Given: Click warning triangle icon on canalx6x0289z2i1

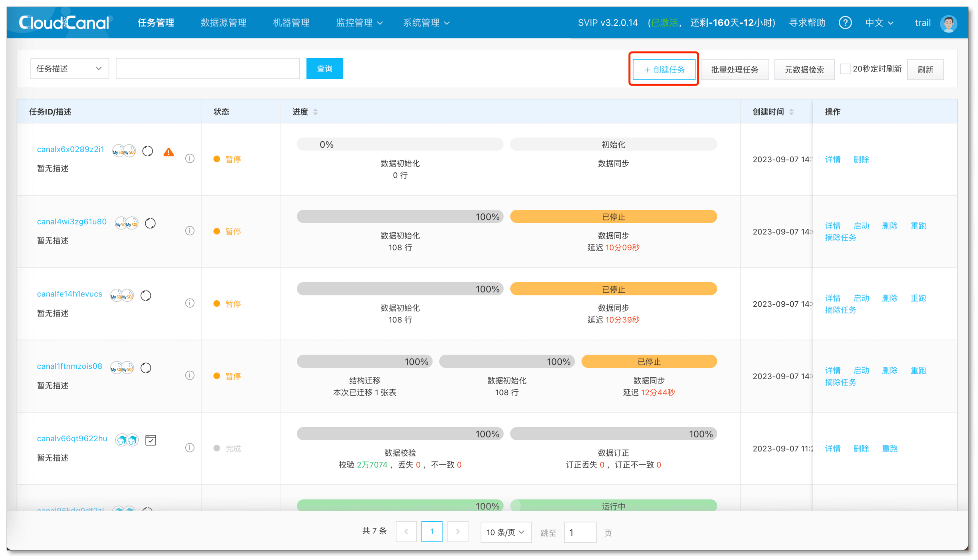Looking at the screenshot, I should [x=169, y=152].
